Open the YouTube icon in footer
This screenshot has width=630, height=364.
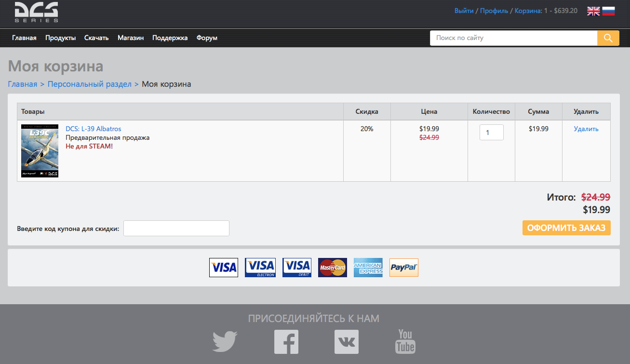coord(405,341)
